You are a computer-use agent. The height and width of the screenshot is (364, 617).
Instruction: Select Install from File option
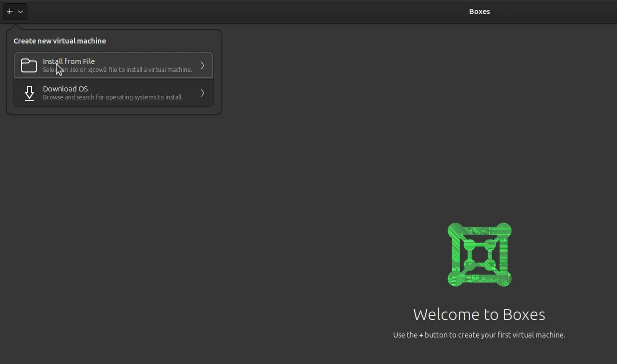point(114,65)
